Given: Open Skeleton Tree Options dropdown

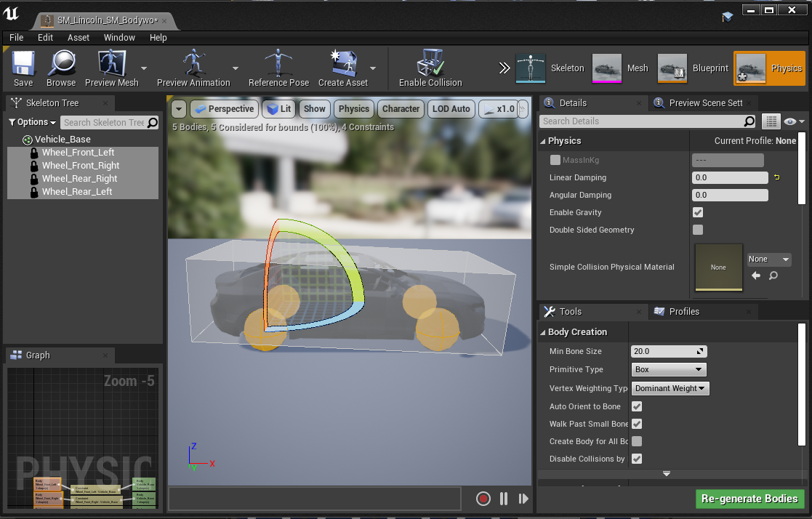Looking at the screenshot, I should (33, 122).
